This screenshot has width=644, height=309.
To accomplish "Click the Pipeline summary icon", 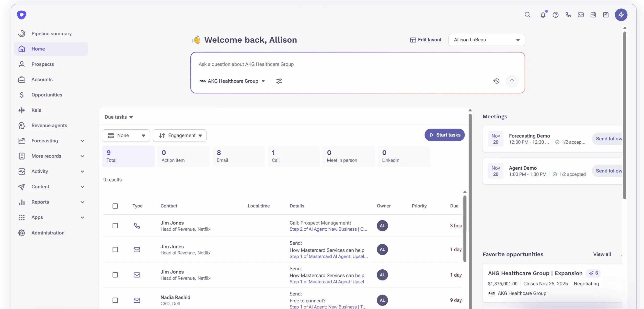I will pyautogui.click(x=22, y=33).
